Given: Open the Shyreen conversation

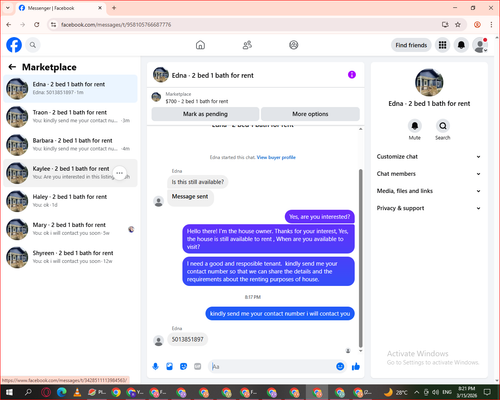Looking at the screenshot, I should [70, 257].
